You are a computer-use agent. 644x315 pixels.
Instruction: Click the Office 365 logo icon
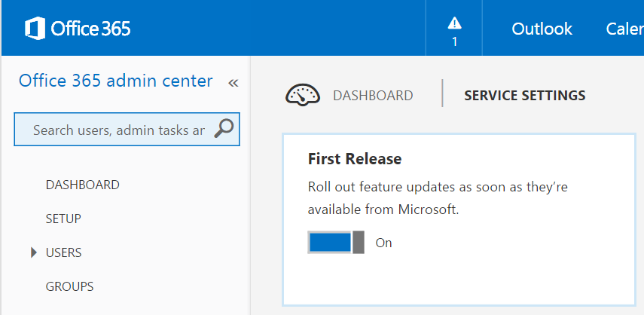pos(35,29)
